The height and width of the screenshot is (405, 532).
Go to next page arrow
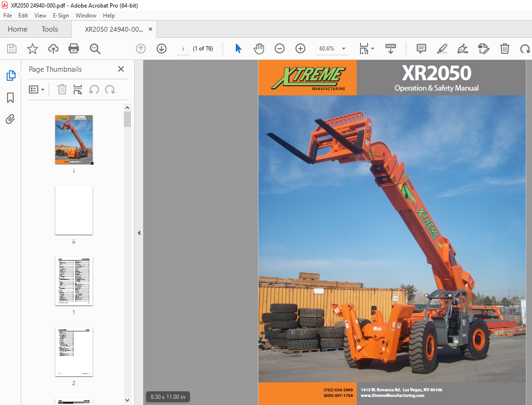pos(162,49)
